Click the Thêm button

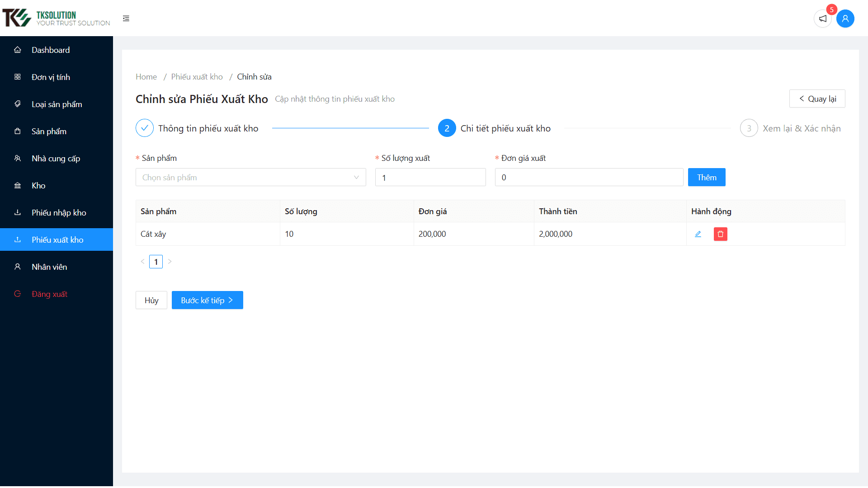click(x=706, y=178)
